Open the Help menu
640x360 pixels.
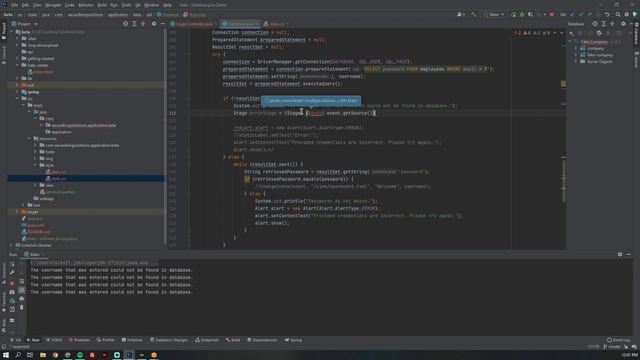point(167,5)
